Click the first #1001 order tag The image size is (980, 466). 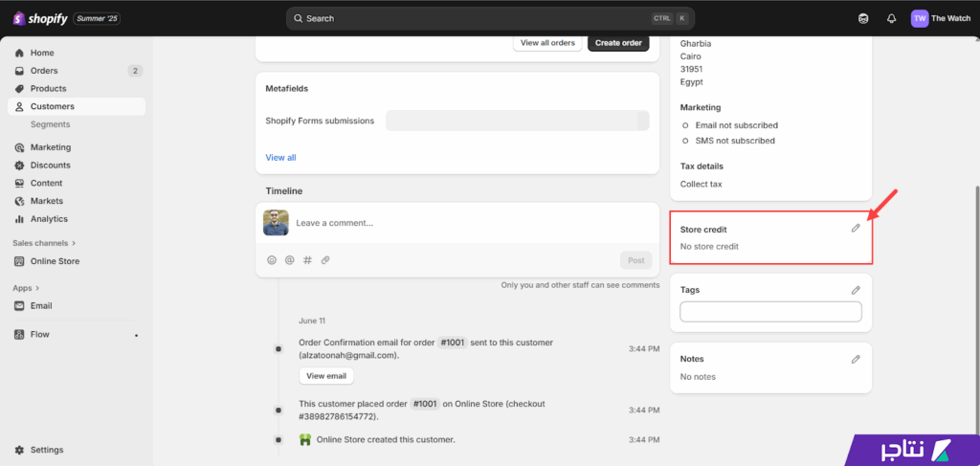click(452, 343)
